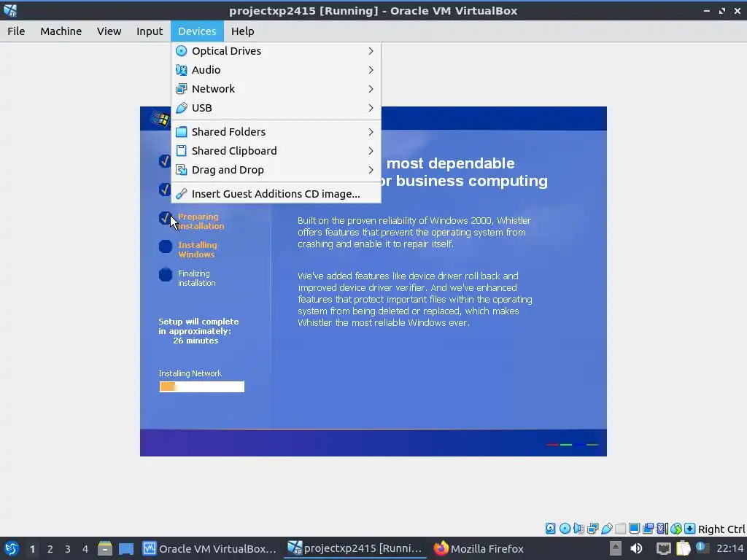Screen dimensions: 747x560
Task: Click the Guest Additions wrench icon
Action: 182,194
